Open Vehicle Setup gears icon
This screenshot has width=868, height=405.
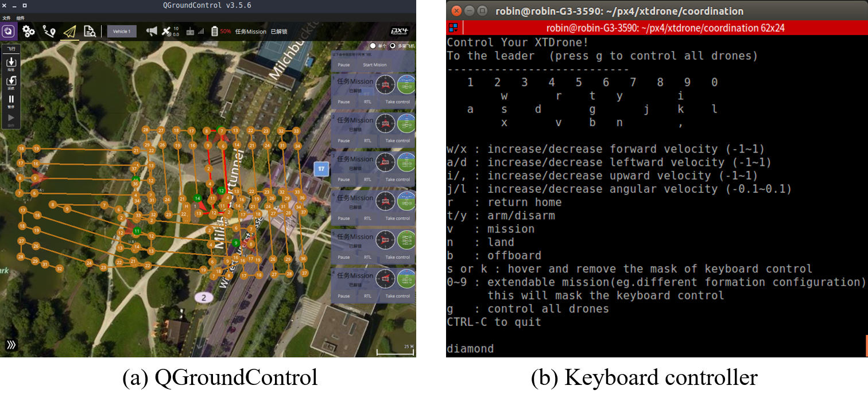[29, 32]
